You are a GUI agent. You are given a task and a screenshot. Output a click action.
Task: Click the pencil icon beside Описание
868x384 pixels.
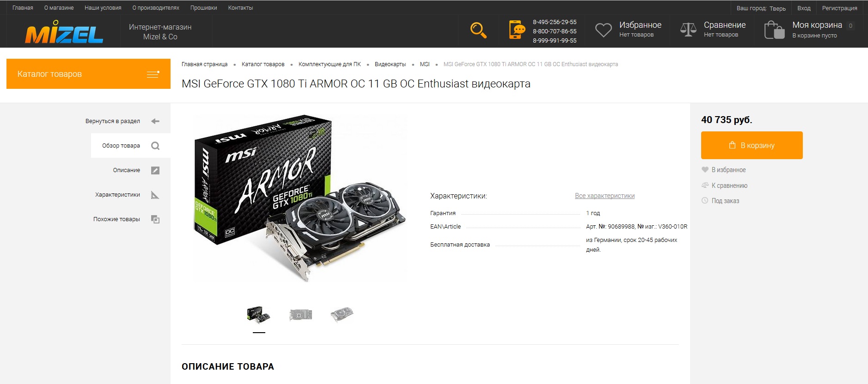coord(155,170)
